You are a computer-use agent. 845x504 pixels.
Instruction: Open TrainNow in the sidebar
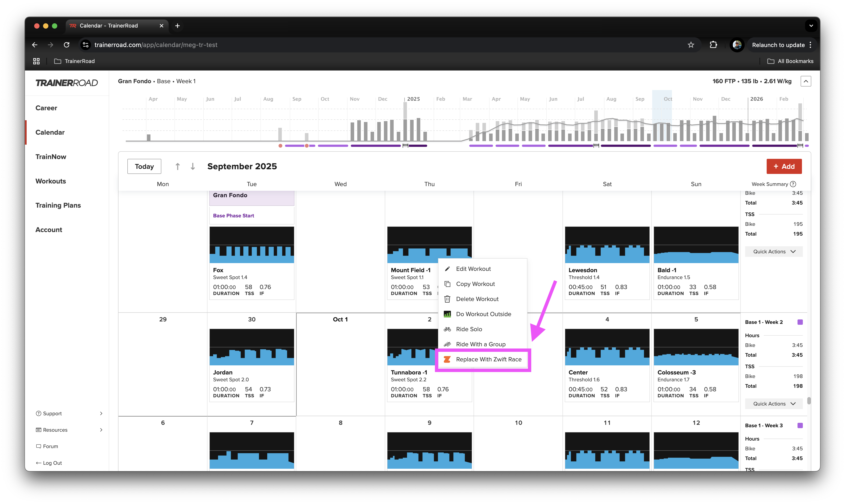point(51,157)
